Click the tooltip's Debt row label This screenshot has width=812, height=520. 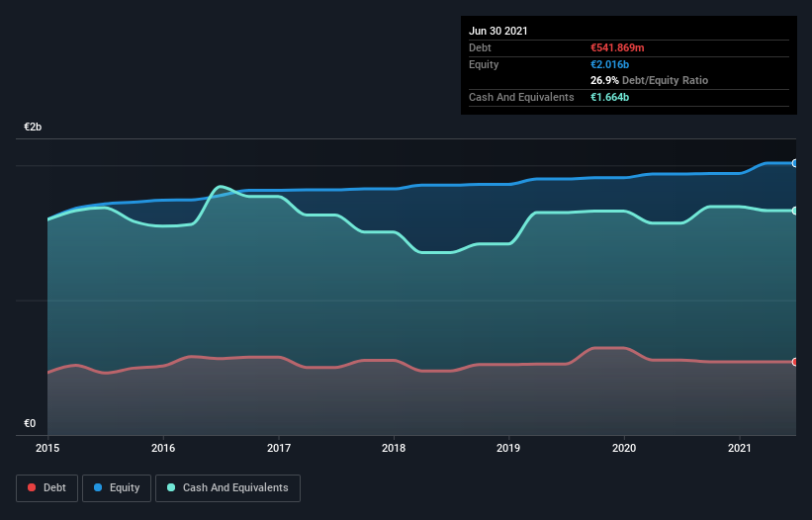point(480,47)
